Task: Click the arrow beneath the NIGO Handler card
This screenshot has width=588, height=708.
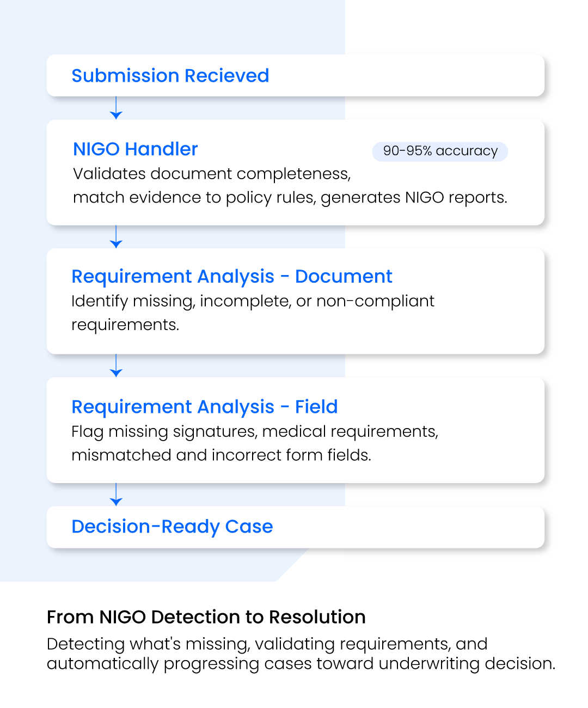Action: click(116, 237)
